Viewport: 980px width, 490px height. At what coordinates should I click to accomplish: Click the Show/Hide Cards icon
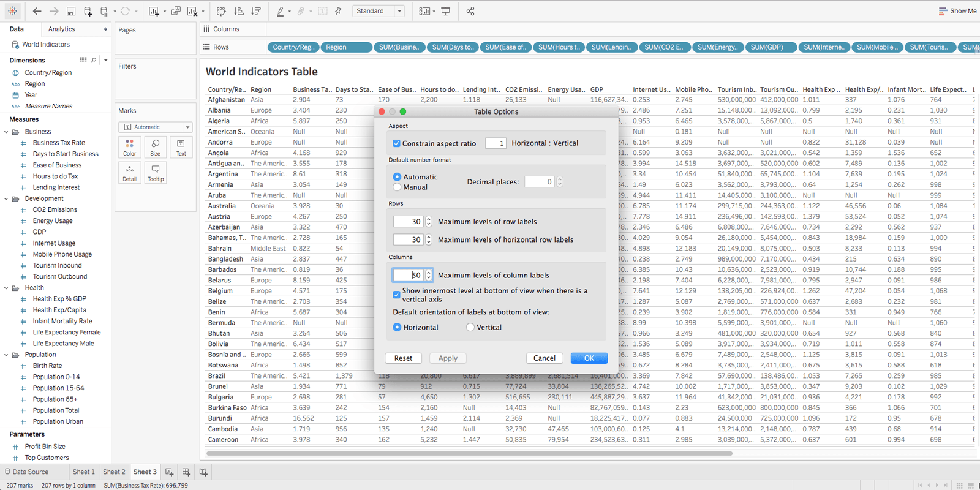[424, 11]
